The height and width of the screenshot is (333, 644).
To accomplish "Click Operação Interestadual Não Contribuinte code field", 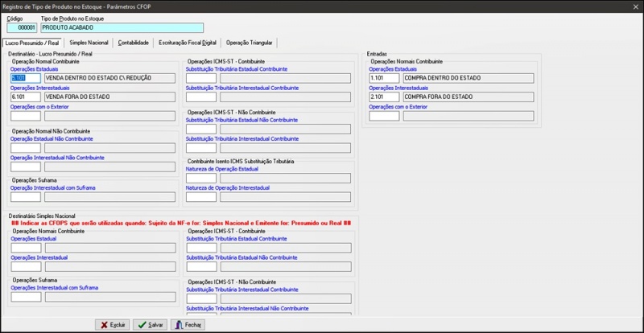I will tap(26, 166).
